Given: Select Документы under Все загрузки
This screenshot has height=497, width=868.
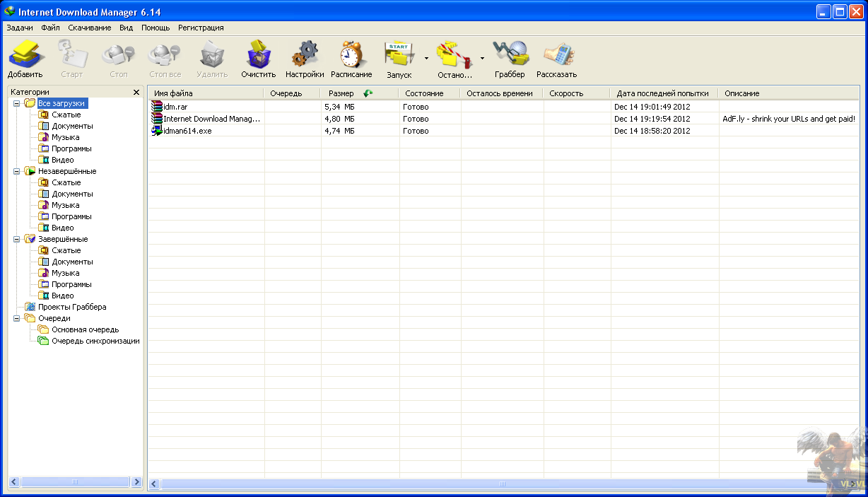Looking at the screenshot, I should [72, 126].
